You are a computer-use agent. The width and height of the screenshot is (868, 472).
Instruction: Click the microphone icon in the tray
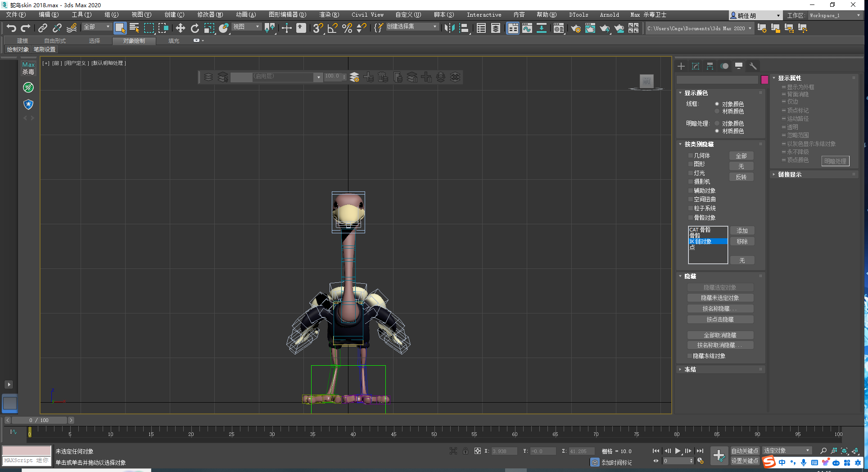pyautogui.click(x=804, y=463)
